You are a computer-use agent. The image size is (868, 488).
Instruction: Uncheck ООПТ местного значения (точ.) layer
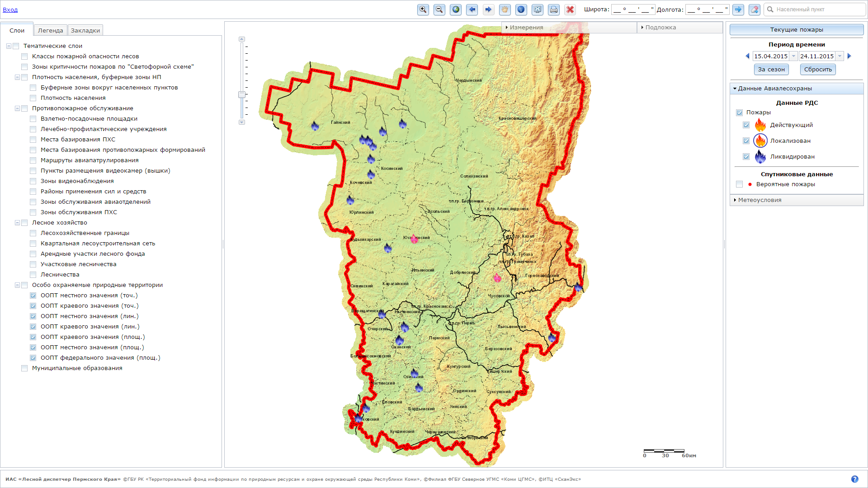coord(33,296)
